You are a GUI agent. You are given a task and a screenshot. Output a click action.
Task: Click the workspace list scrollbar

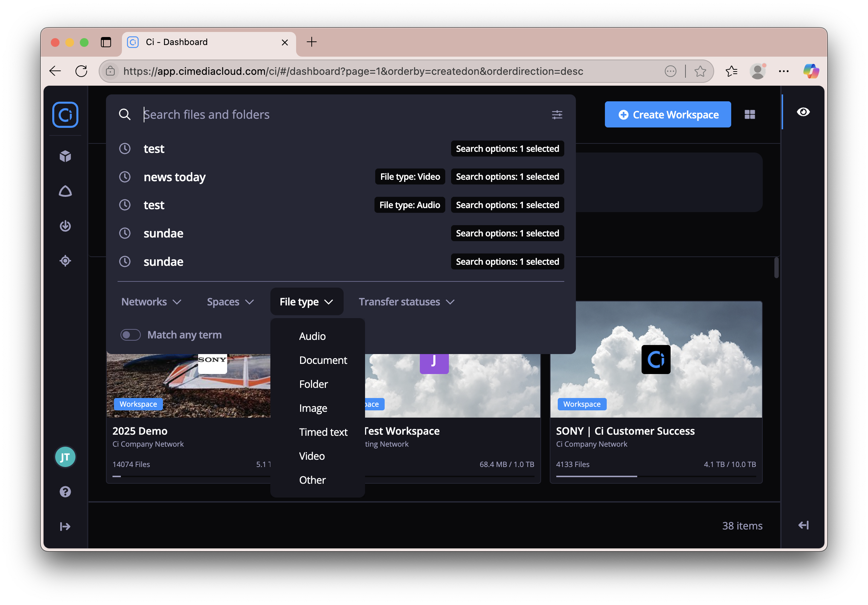[776, 268]
